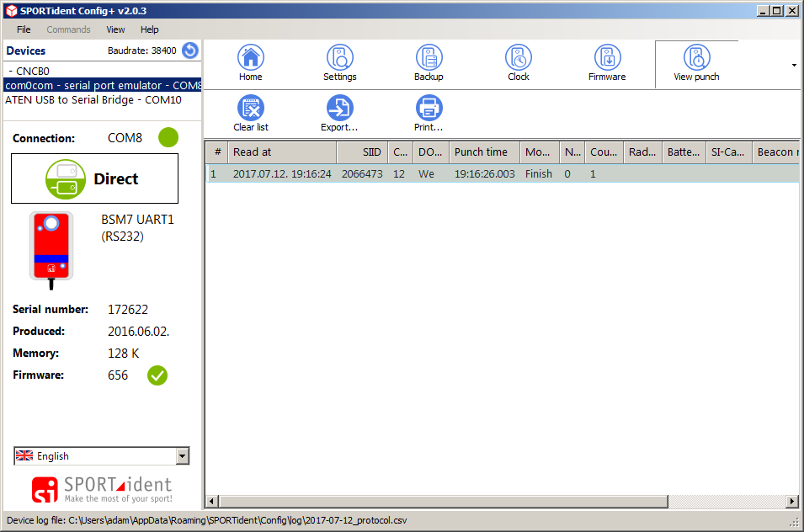This screenshot has height=532, width=804.
Task: Click the horizontal scrollbar thumb
Action: 444,501
